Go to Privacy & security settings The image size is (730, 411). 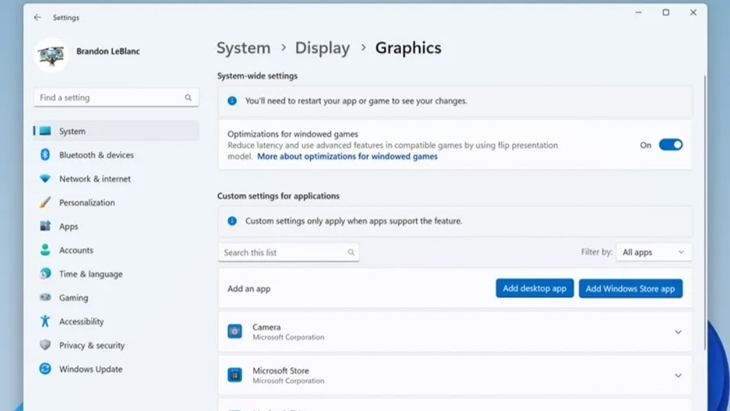[x=92, y=345]
